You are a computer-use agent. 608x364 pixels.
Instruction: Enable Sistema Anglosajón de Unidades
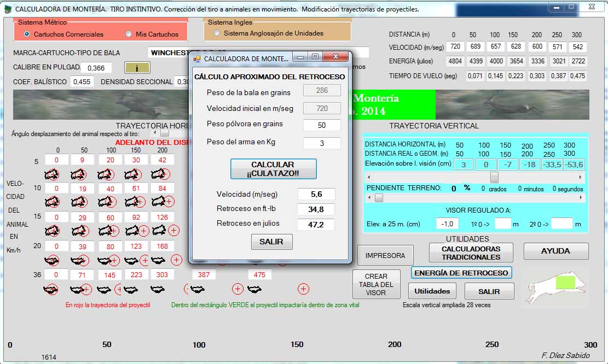point(217,33)
